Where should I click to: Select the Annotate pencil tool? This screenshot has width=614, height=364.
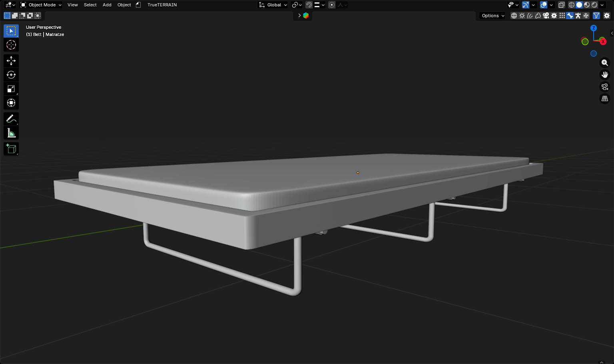[11, 119]
